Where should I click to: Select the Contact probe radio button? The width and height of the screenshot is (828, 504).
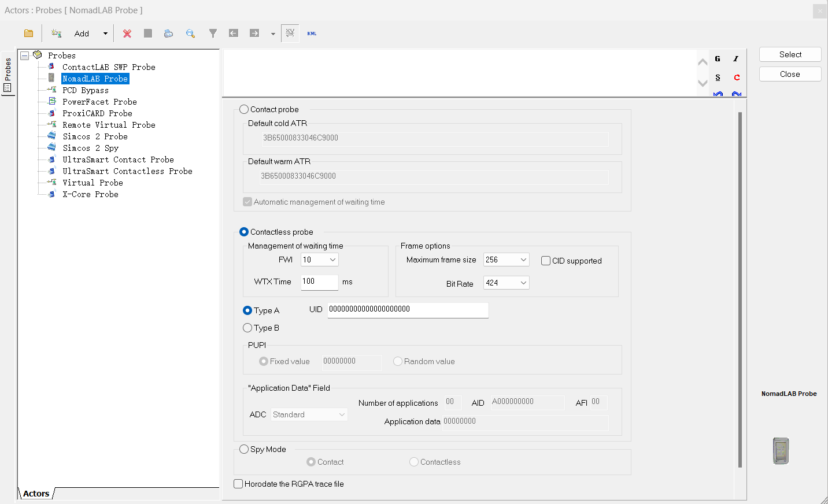pos(244,109)
